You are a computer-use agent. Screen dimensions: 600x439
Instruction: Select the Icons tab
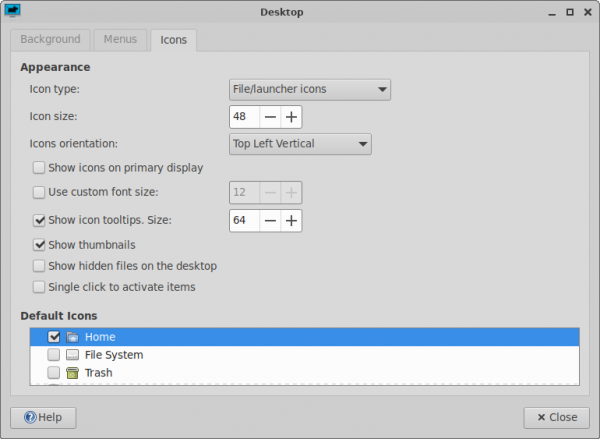click(x=173, y=40)
